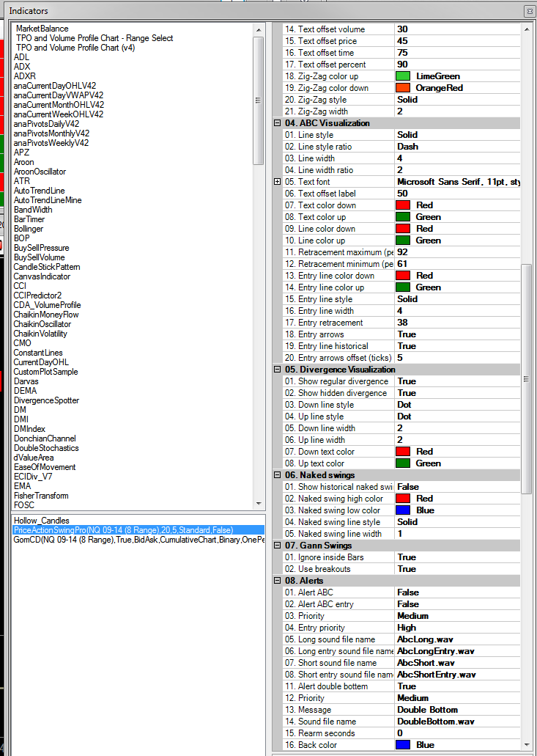Viewport: 537px width, 756px height.
Task: Select the GomCD applied indicator
Action: tap(138, 540)
